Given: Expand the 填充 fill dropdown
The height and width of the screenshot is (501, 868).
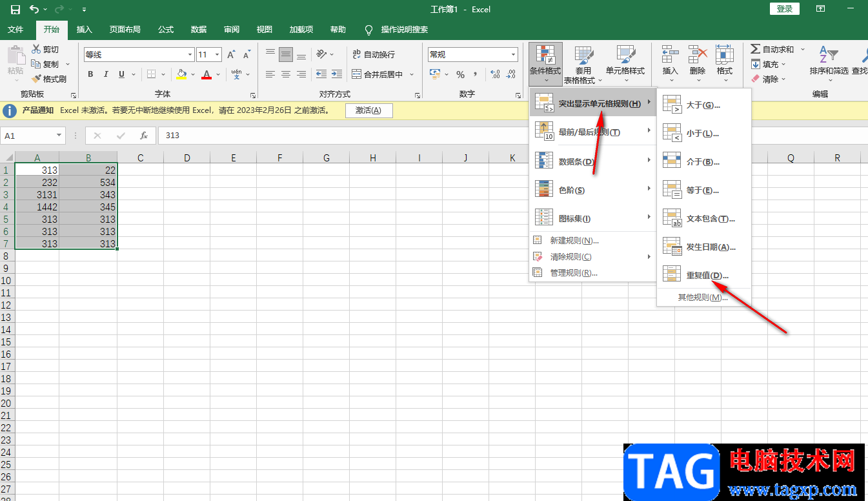Looking at the screenshot, I should point(784,65).
